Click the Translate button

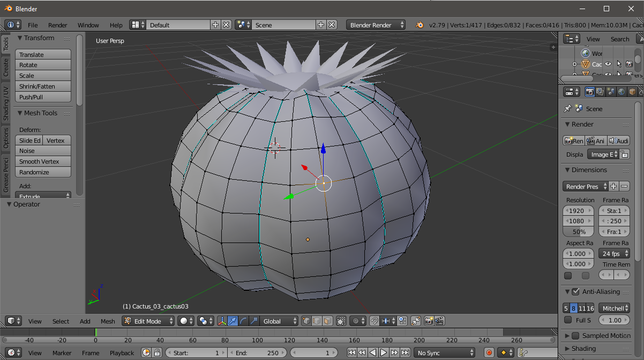tap(43, 54)
